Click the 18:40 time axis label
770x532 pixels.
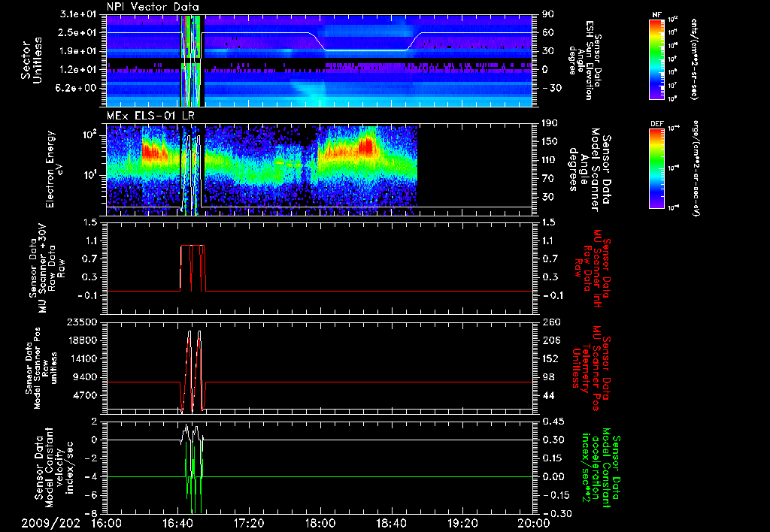[x=391, y=523]
